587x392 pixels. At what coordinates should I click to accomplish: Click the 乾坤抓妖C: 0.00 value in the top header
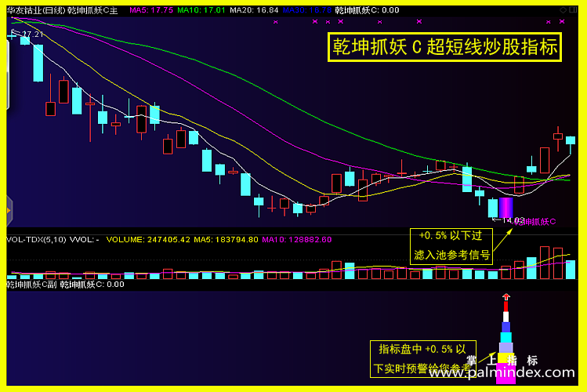pyautogui.click(x=367, y=10)
